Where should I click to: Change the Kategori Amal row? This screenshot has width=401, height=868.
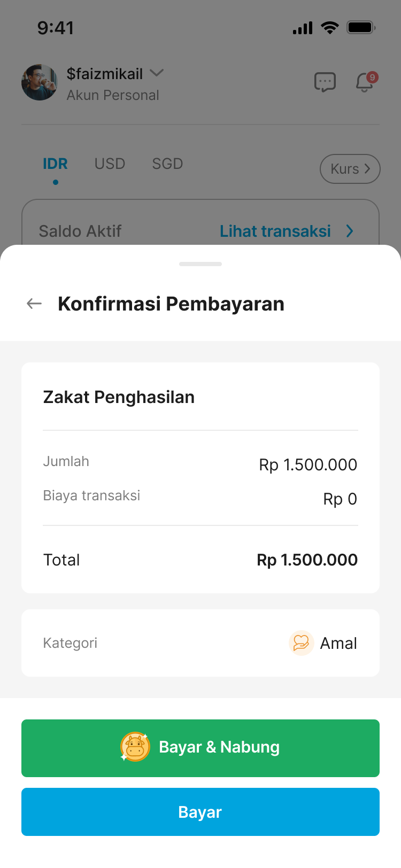[200, 642]
